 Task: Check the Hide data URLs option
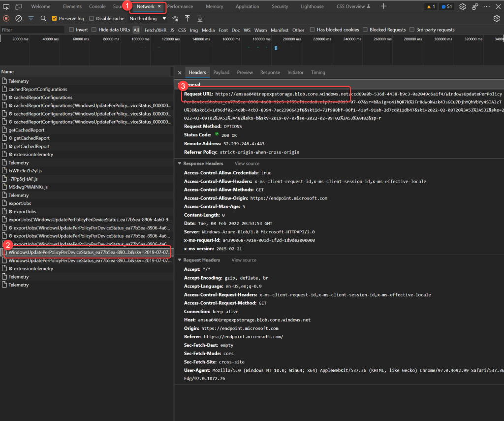94,30
